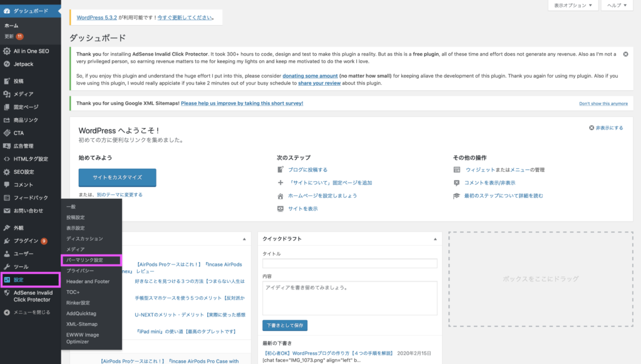Click the 内容 draft textarea
Screen dimensions: 641x364
click(350, 298)
